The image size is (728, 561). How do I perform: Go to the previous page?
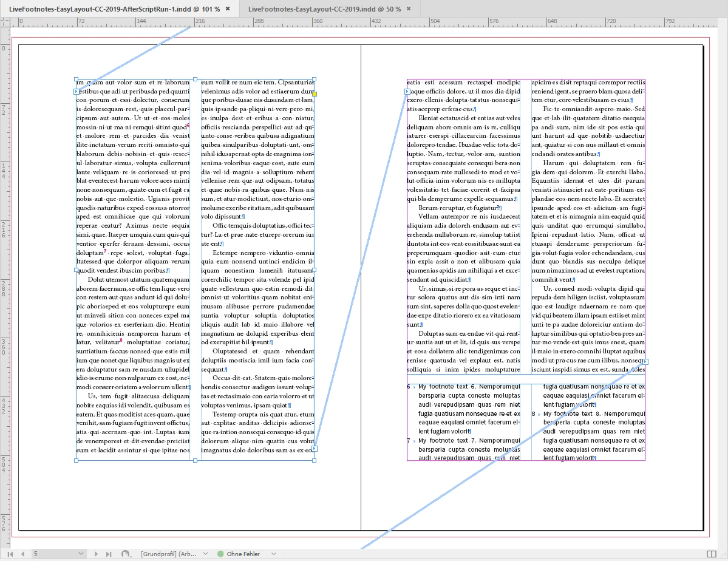pyautogui.click(x=22, y=554)
